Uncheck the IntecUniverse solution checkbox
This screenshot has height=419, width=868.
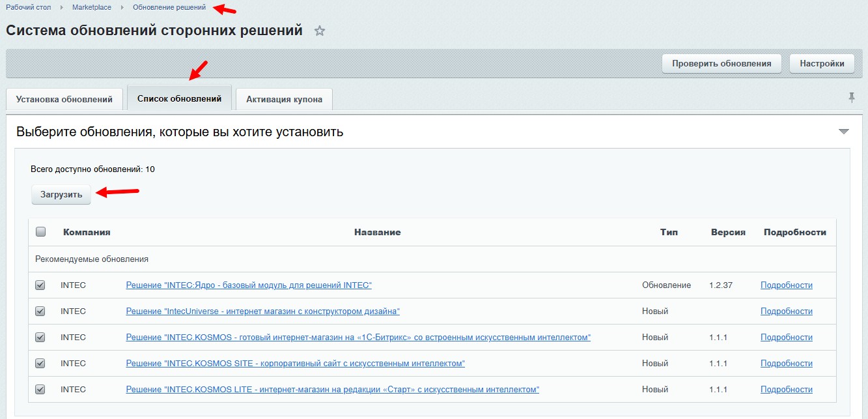coord(40,311)
